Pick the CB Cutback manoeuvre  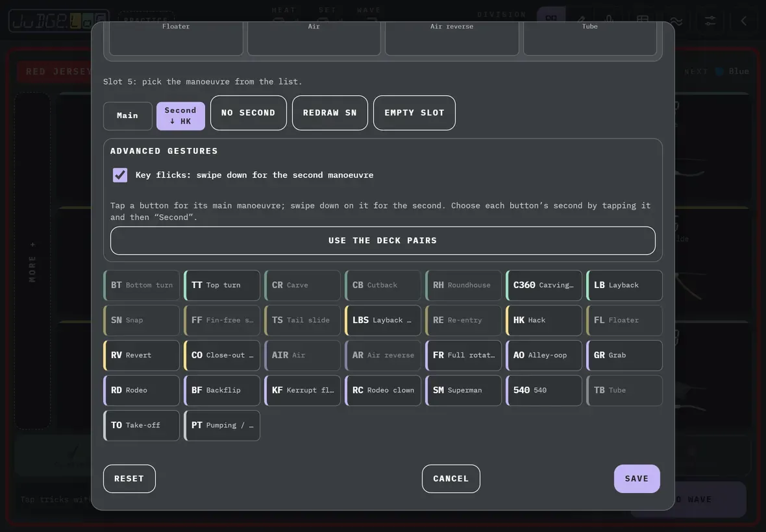coord(382,285)
